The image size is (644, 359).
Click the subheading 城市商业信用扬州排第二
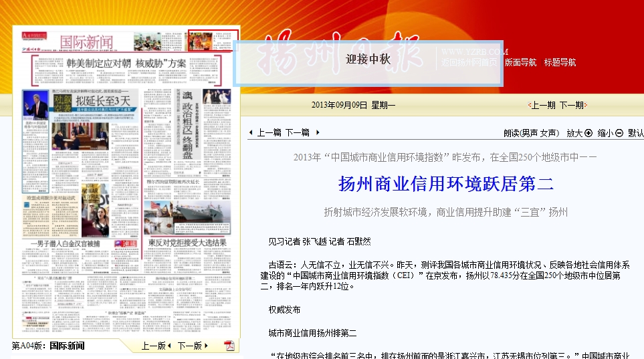point(312,333)
